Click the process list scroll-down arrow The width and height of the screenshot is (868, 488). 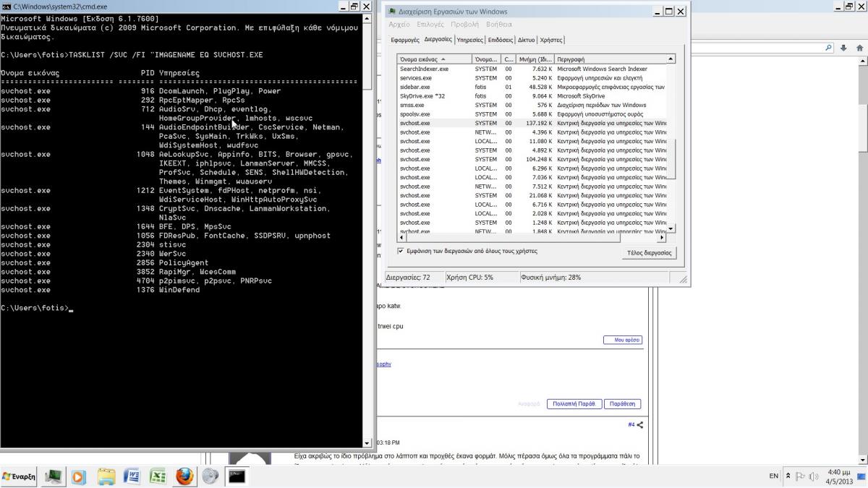click(x=671, y=228)
